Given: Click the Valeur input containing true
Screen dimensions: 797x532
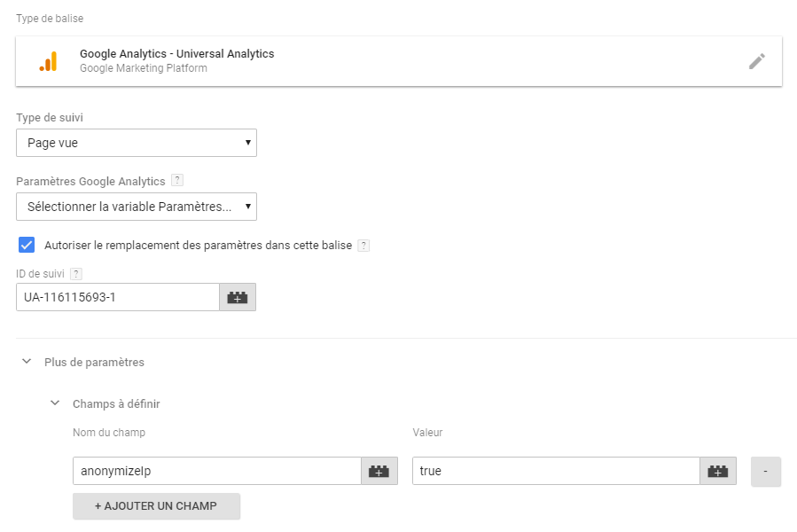Looking at the screenshot, I should coord(556,471).
